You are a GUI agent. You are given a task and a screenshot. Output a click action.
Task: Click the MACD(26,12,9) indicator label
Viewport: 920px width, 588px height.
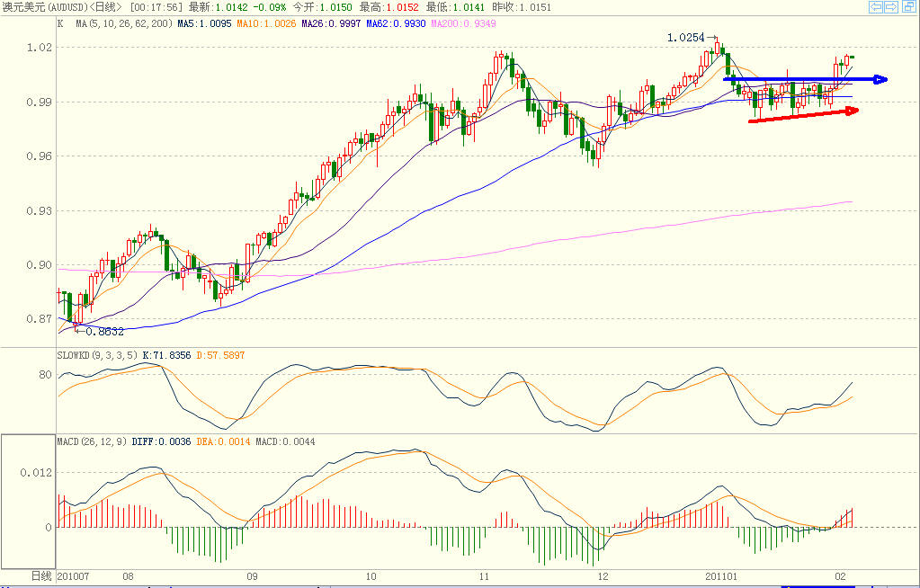(x=92, y=441)
